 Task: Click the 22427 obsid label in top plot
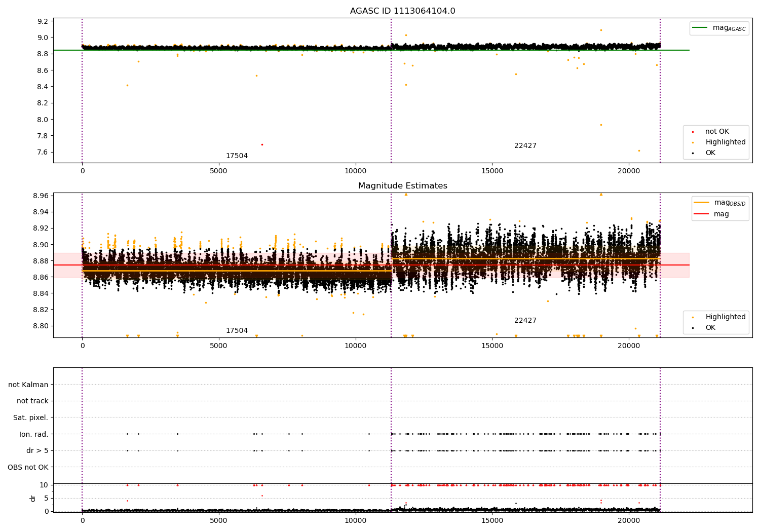525,146
